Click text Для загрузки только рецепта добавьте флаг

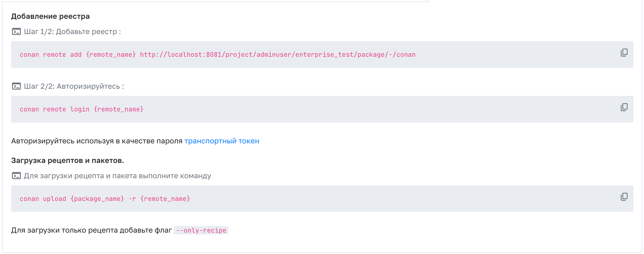(91, 230)
